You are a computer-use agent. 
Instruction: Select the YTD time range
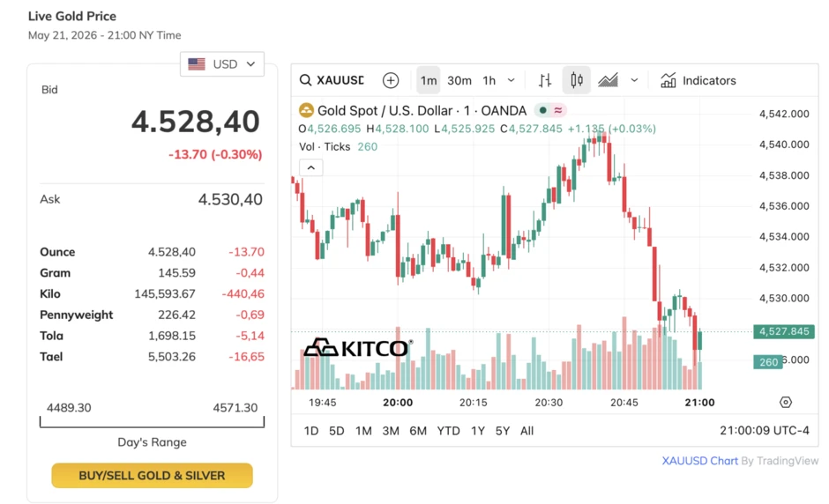(448, 431)
